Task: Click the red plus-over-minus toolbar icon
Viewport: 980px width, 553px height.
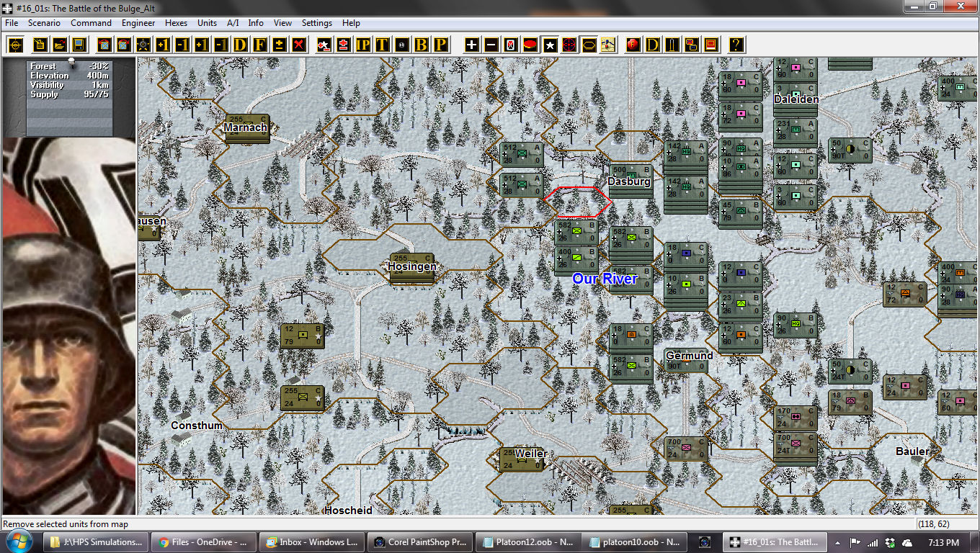Action: (344, 45)
